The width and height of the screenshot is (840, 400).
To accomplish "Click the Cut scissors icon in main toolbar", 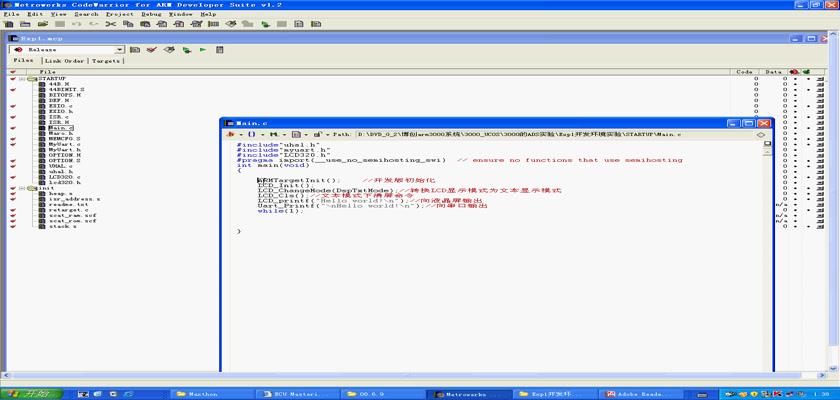I will coord(110,24).
